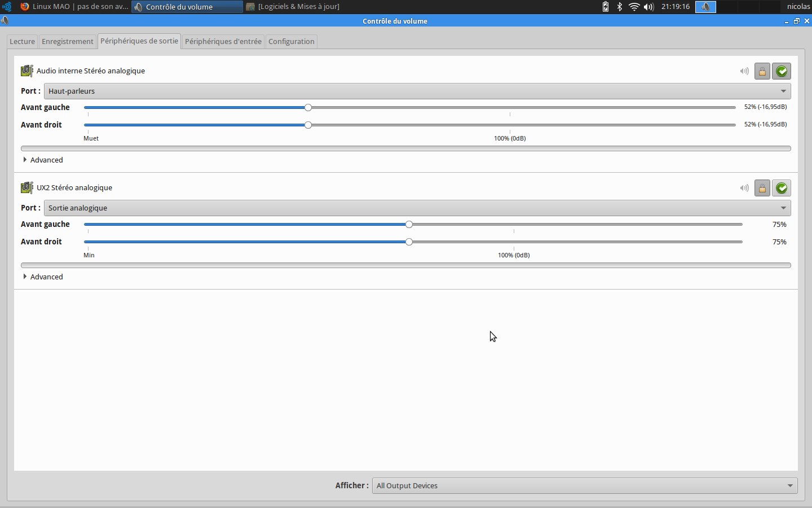The image size is (812, 508).
Task: Select the highlighted workspace in the switcher
Action: pyautogui.click(x=705, y=7)
